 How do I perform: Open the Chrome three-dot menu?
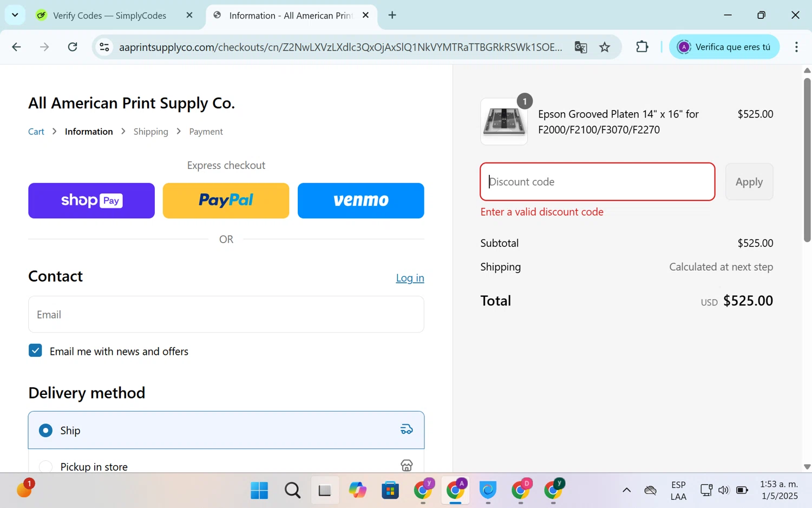pyautogui.click(x=796, y=47)
